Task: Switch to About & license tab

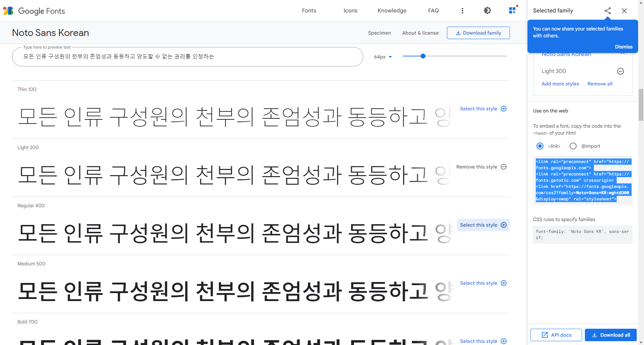Action: pos(420,33)
